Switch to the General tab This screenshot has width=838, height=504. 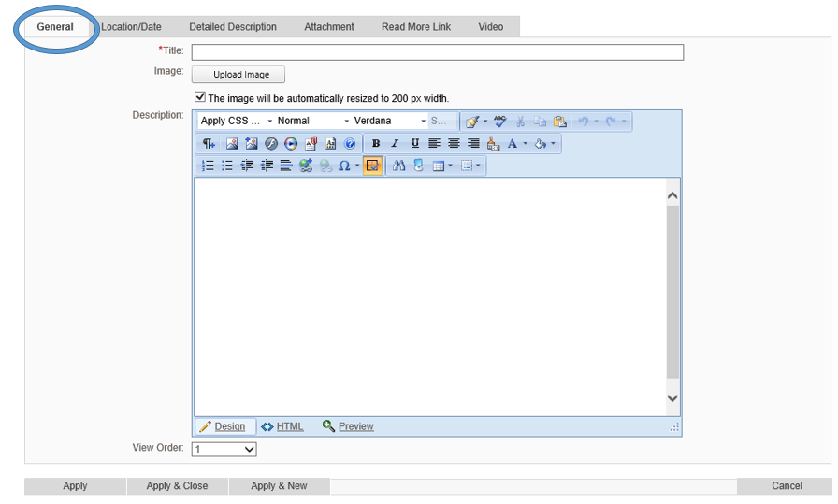55,27
